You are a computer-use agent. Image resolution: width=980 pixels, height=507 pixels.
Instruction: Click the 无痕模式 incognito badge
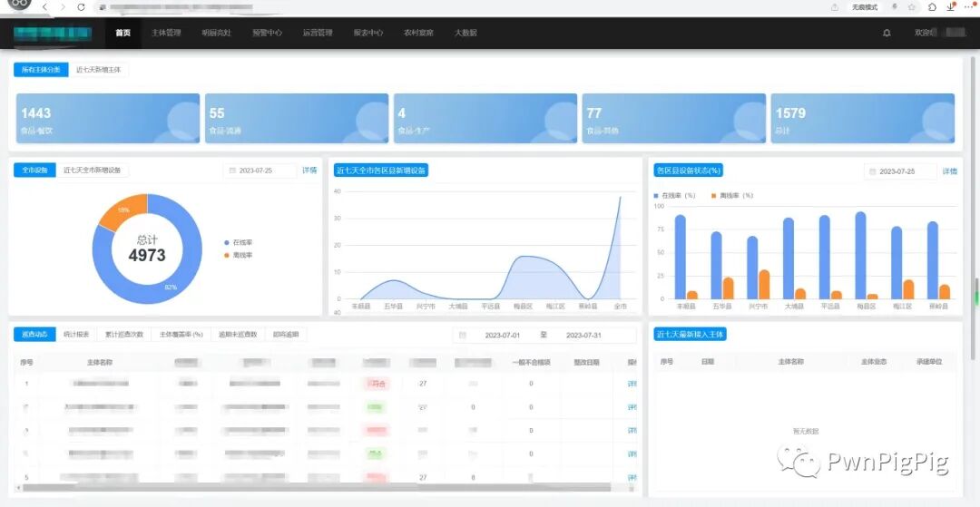pyautogui.click(x=865, y=7)
